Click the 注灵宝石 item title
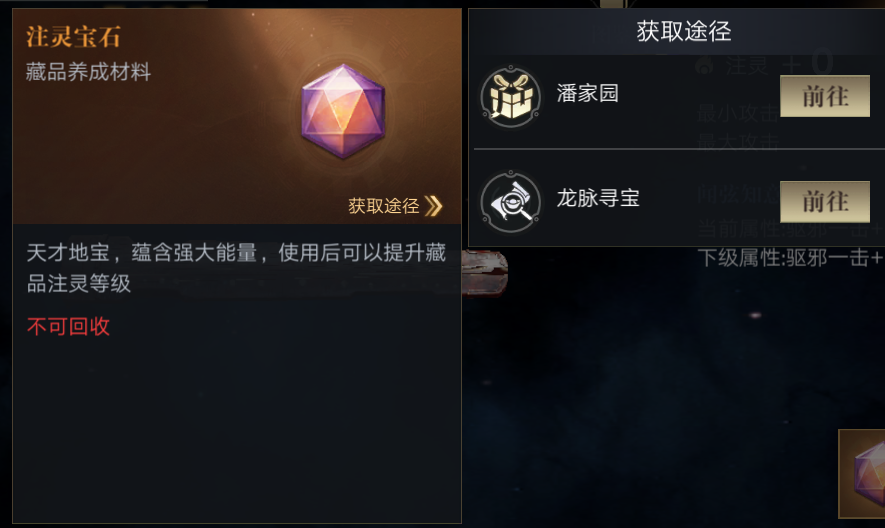The image size is (885, 528). [x=73, y=37]
